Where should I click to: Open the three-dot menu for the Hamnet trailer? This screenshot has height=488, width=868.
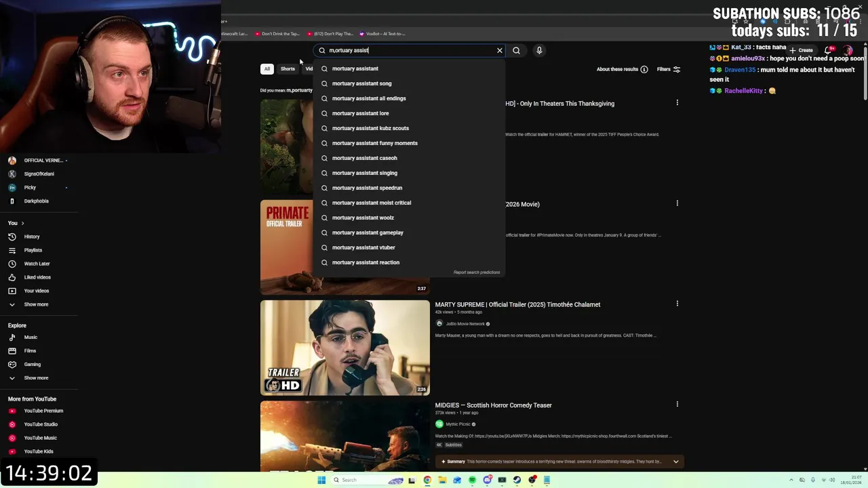[677, 102]
